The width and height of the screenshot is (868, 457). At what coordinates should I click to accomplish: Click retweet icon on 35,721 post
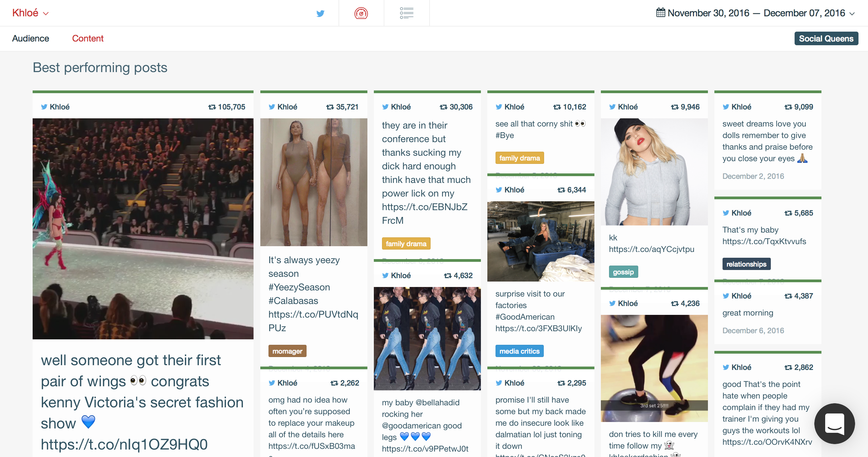[x=330, y=107]
